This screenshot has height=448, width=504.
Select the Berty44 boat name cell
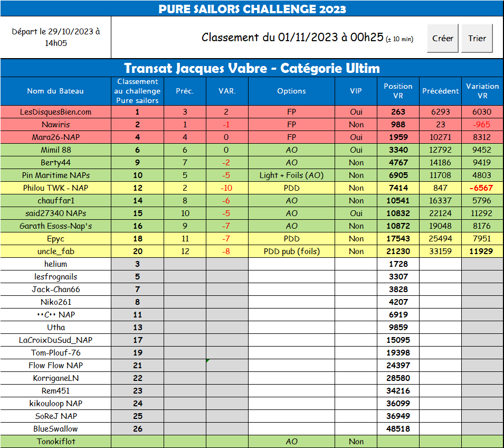55,163
